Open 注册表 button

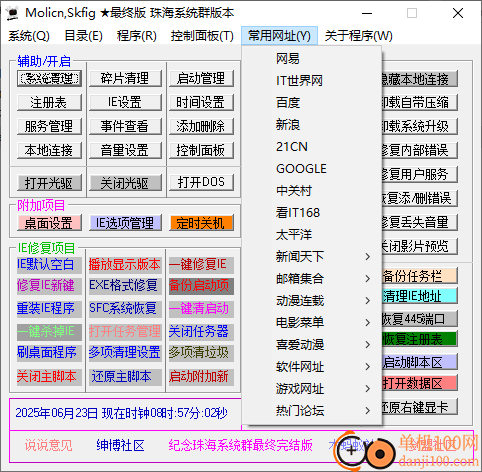(49, 102)
